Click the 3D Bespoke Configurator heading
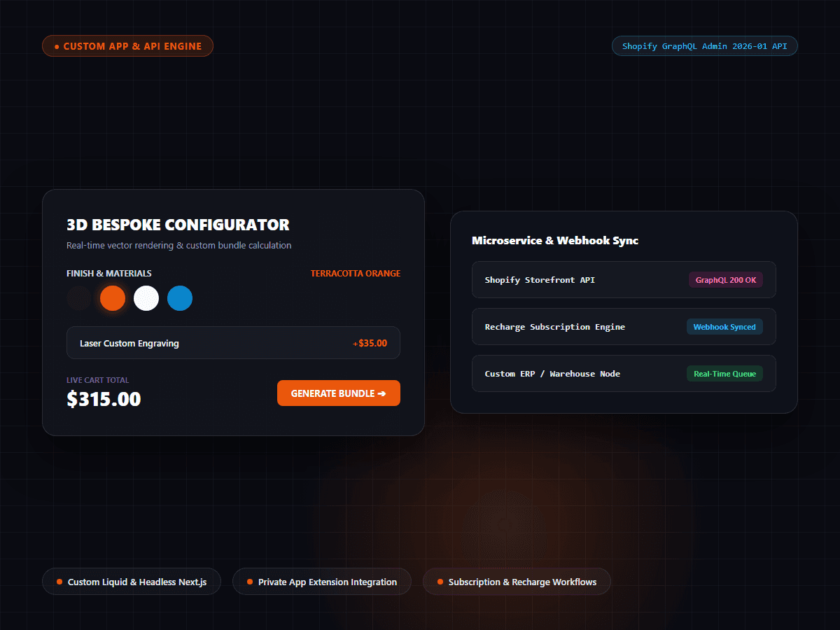Viewport: 840px width, 630px height. [178, 225]
